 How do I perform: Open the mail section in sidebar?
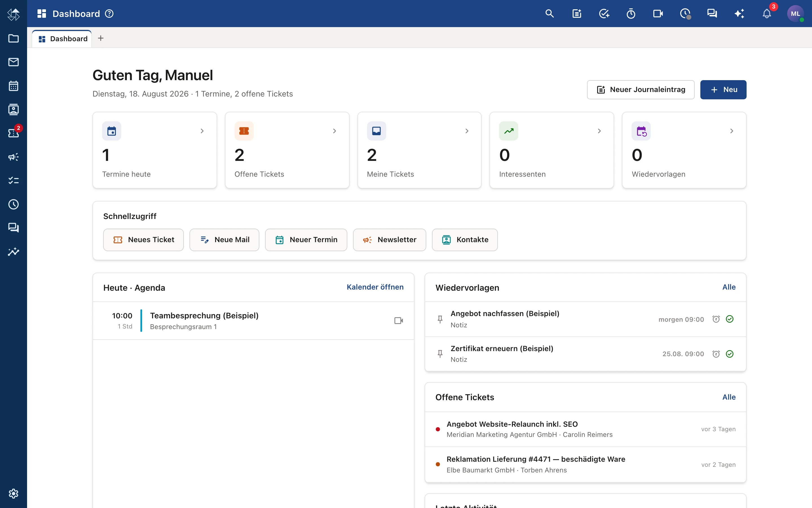[14, 62]
